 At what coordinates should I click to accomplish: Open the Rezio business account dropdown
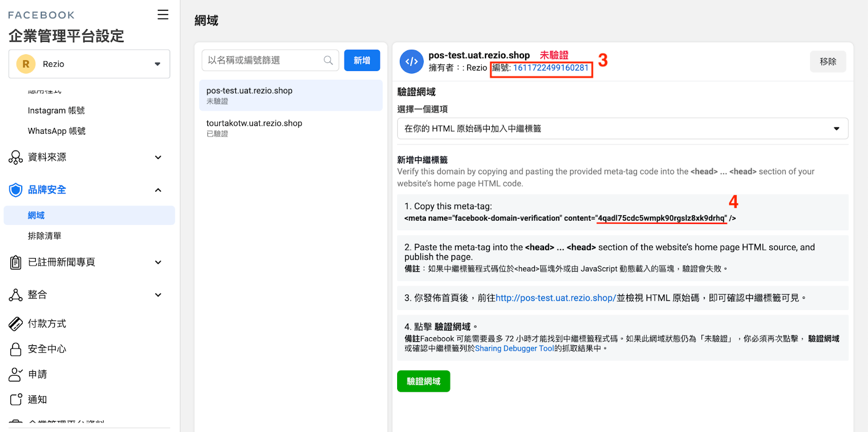pyautogui.click(x=90, y=64)
